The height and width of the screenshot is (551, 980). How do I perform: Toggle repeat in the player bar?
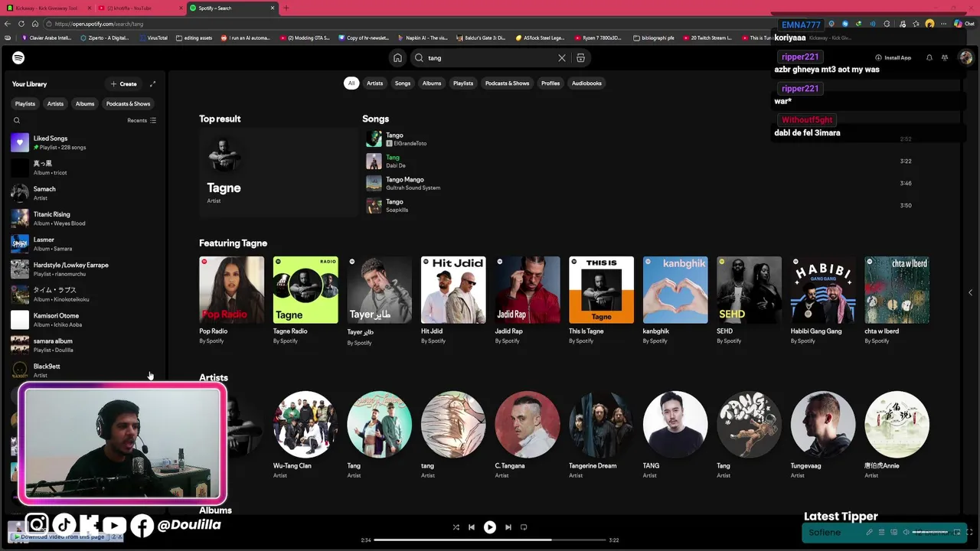point(524,527)
